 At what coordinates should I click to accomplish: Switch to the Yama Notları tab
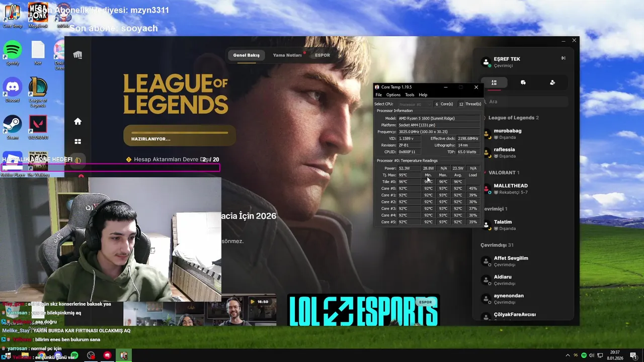287,55
